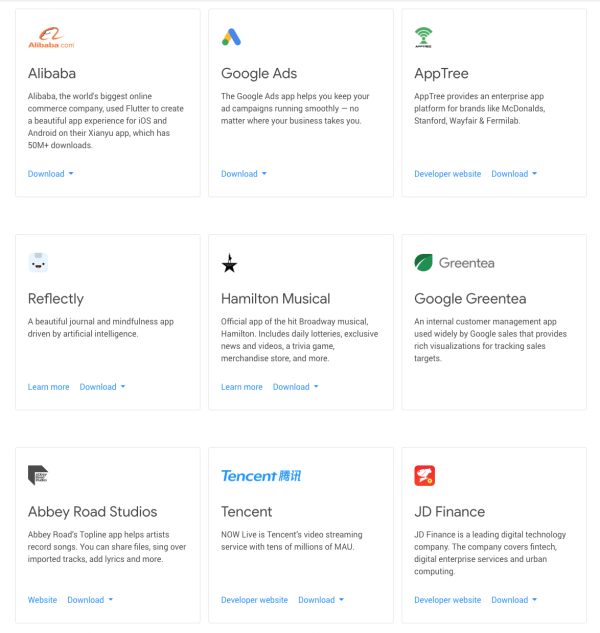This screenshot has height=633, width=600.
Task: Click the Google Ads card heading
Action: tap(259, 73)
